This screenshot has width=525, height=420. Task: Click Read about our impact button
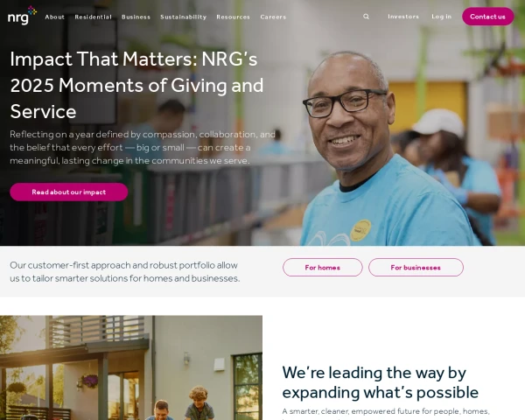[x=69, y=192]
